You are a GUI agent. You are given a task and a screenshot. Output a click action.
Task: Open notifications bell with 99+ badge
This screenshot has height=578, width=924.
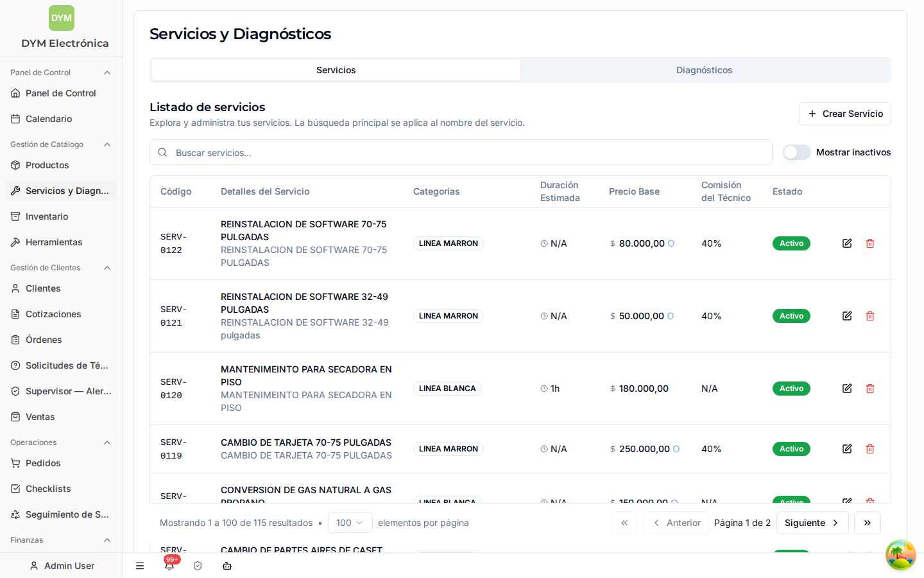pyautogui.click(x=169, y=565)
